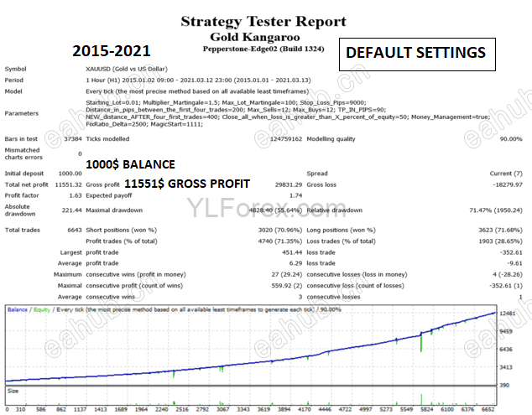Select profit trades value 4740 (71.35%)

click(280, 241)
